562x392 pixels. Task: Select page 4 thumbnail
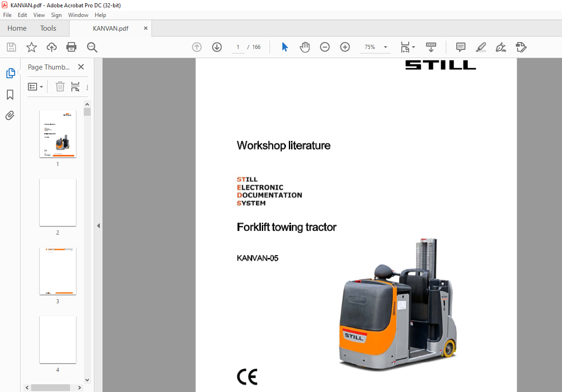(x=58, y=340)
